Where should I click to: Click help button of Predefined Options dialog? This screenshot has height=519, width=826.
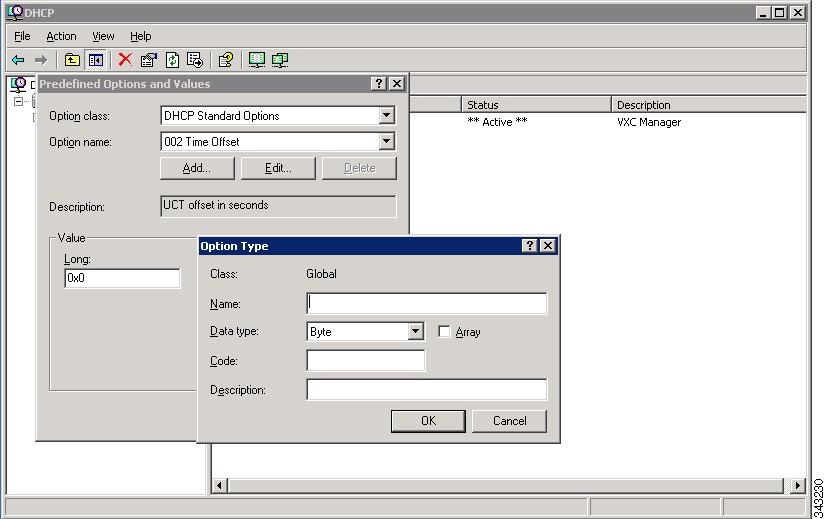pos(378,84)
